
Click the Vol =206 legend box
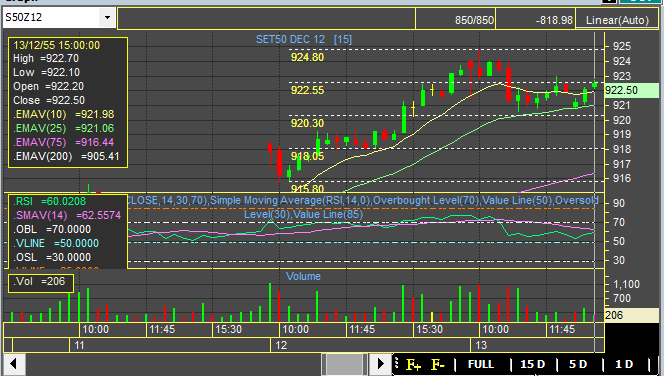pyautogui.click(x=41, y=283)
